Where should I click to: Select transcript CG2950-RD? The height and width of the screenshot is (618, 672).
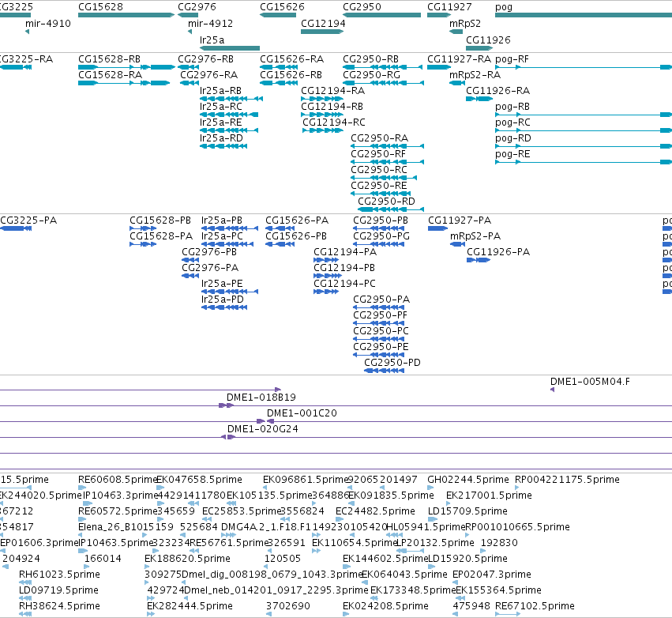pyautogui.click(x=386, y=202)
